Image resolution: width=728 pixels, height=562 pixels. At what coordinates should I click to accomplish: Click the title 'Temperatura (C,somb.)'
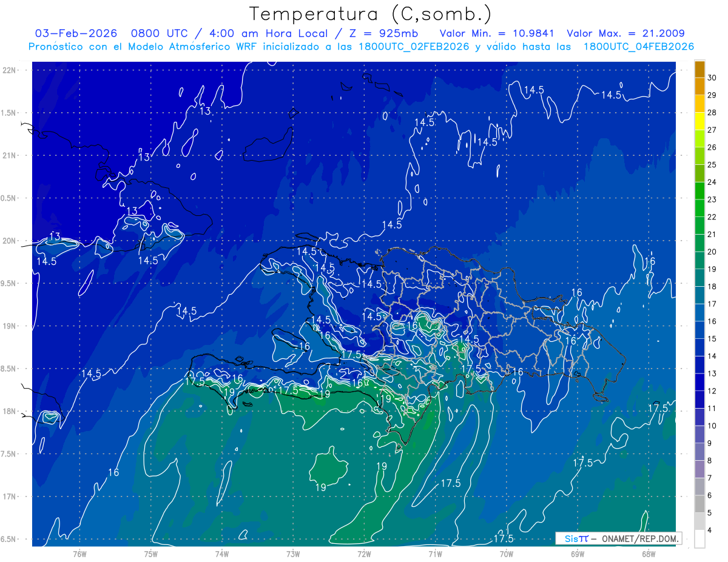coord(371,15)
